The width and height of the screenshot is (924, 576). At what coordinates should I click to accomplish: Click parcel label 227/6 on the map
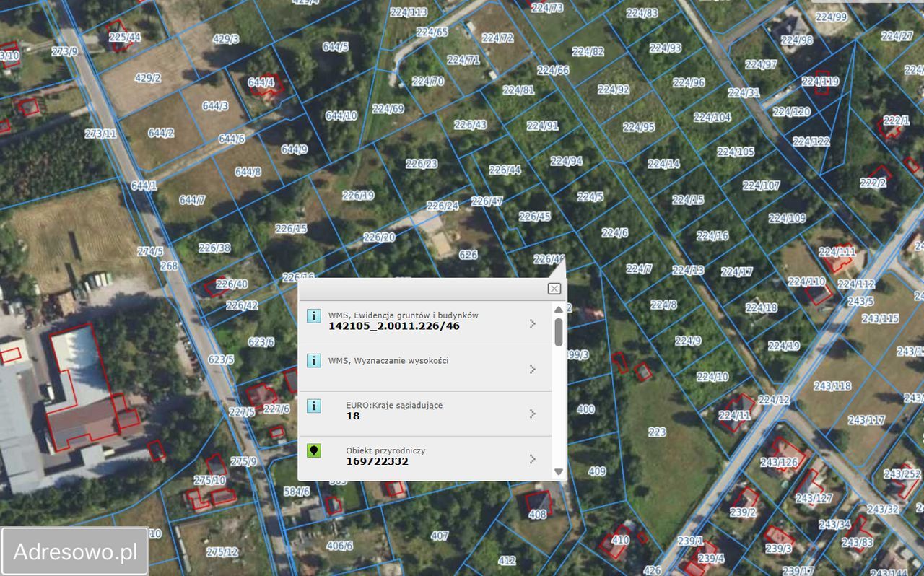coord(276,409)
